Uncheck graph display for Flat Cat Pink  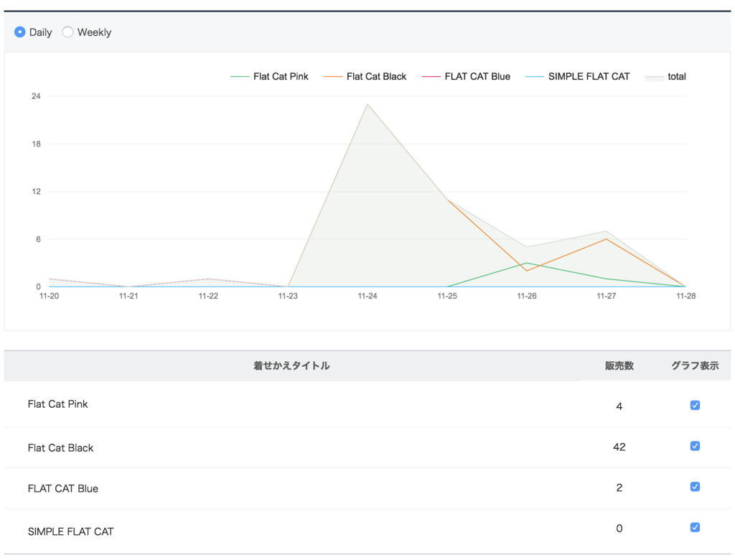click(695, 405)
